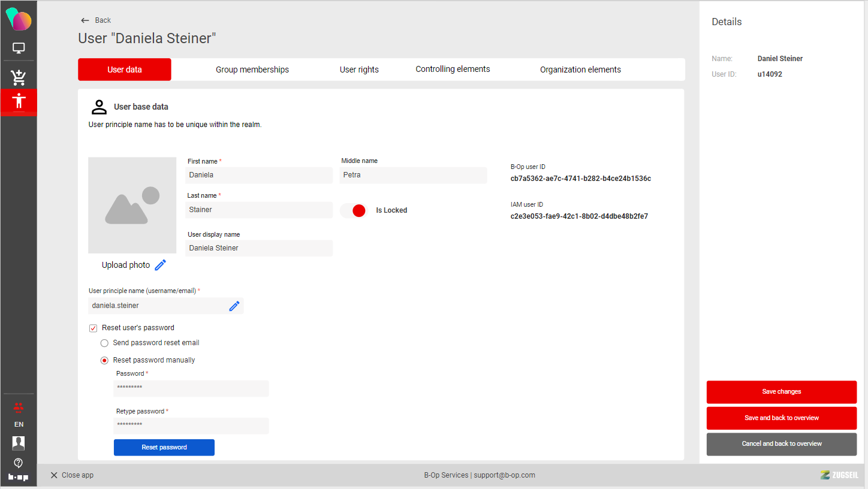Click Save and back to overview
This screenshot has width=868, height=489.
pos(781,418)
